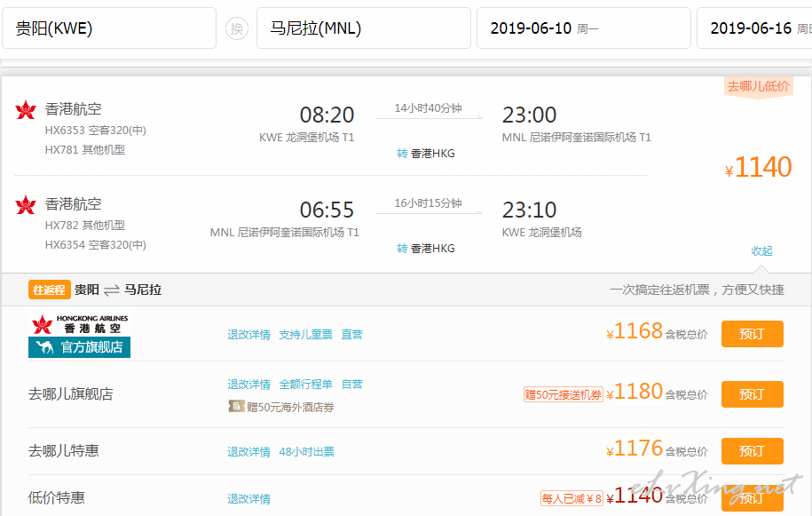Image resolution: width=812 pixels, height=516 pixels.
Task: Click outbound arrival time 23:00
Action: pos(529,115)
